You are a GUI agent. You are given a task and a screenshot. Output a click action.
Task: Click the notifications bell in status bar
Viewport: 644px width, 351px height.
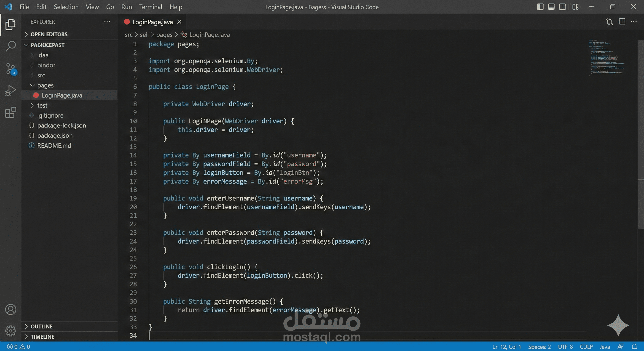click(634, 346)
